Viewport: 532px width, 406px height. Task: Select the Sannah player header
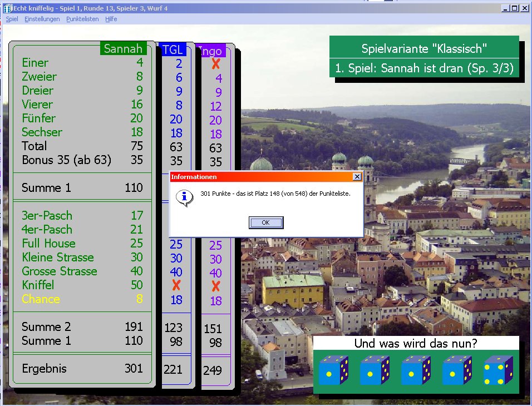(123, 49)
